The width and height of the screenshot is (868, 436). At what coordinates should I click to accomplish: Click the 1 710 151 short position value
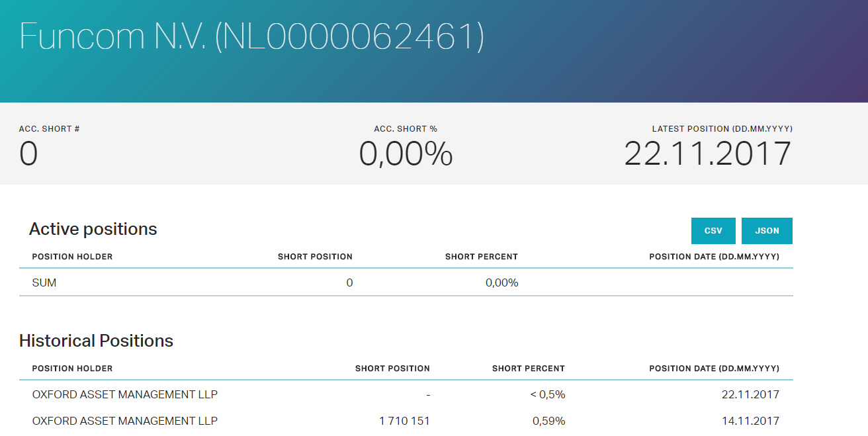404,421
